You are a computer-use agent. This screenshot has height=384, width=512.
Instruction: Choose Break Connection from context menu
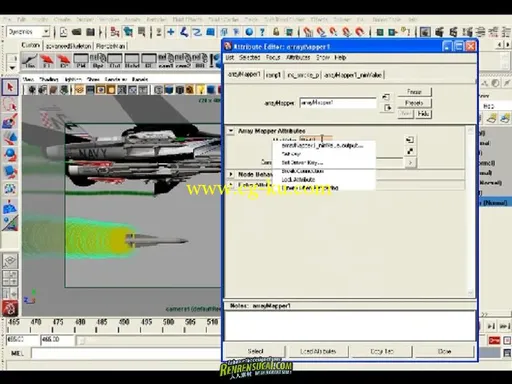pos(303,171)
